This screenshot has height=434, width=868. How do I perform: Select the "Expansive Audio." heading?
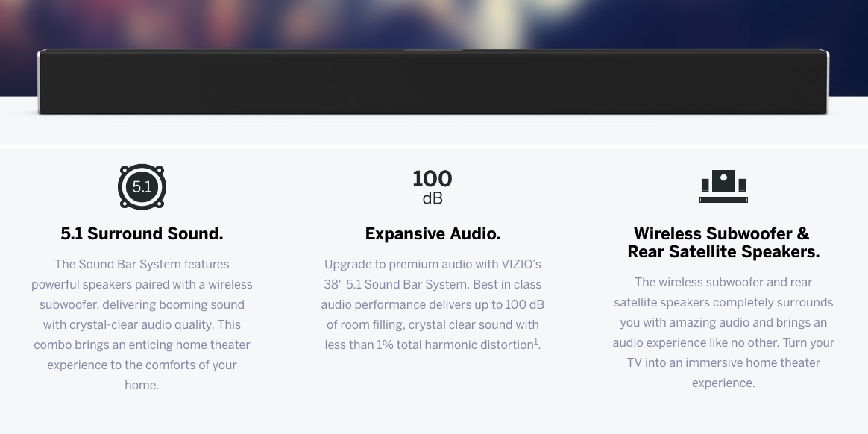(433, 233)
